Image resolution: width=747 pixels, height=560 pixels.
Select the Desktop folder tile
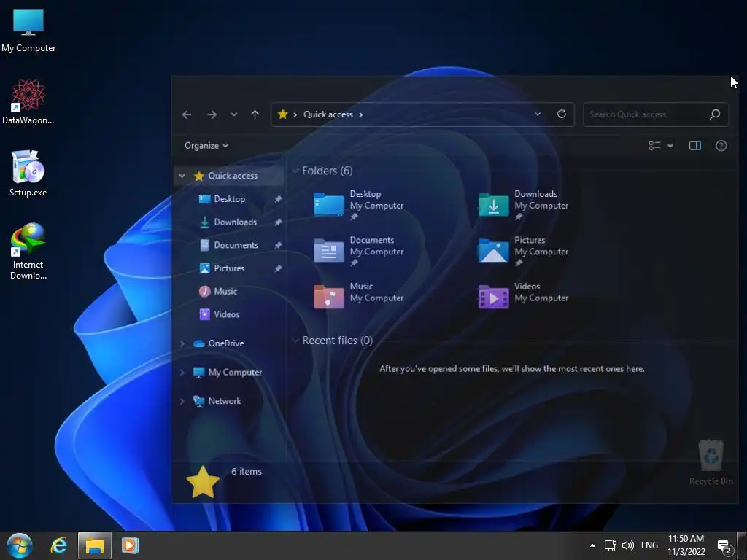pyautogui.click(x=358, y=205)
